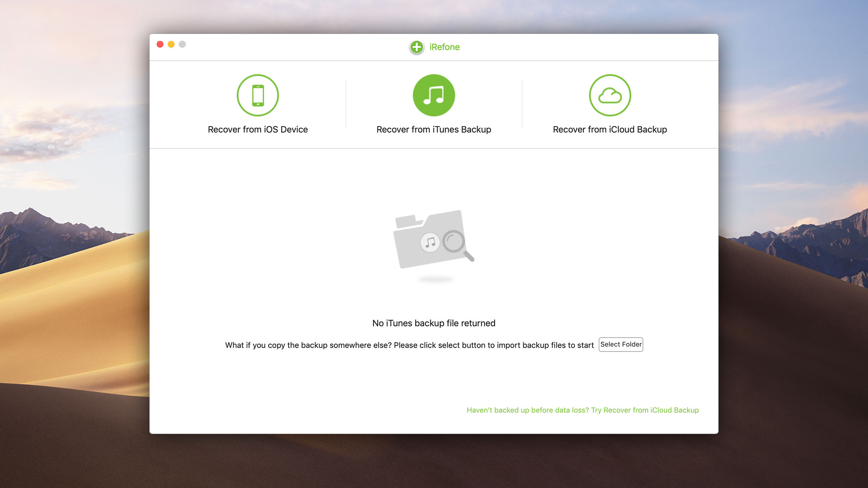Image resolution: width=868 pixels, height=488 pixels.
Task: Click 'No iTunes backup file returned' message
Action: tap(434, 323)
